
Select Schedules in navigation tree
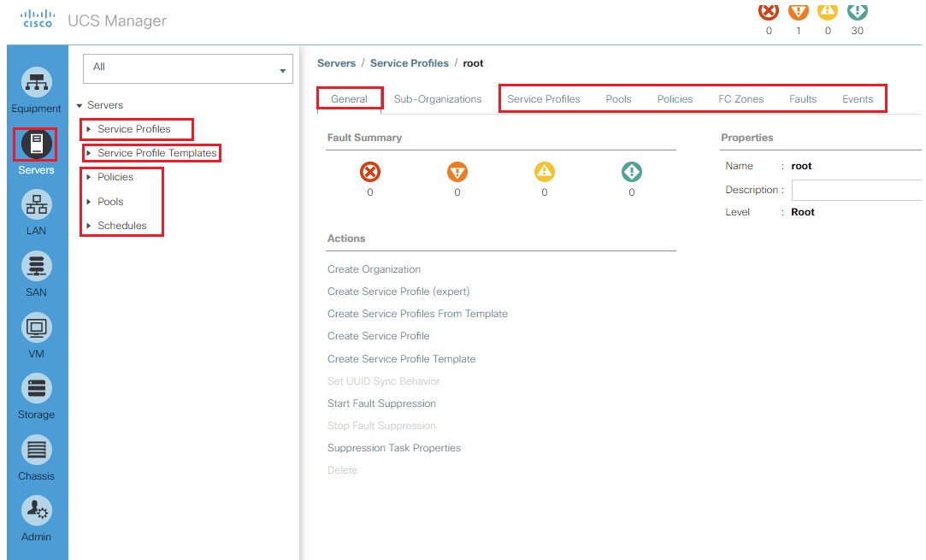(121, 226)
